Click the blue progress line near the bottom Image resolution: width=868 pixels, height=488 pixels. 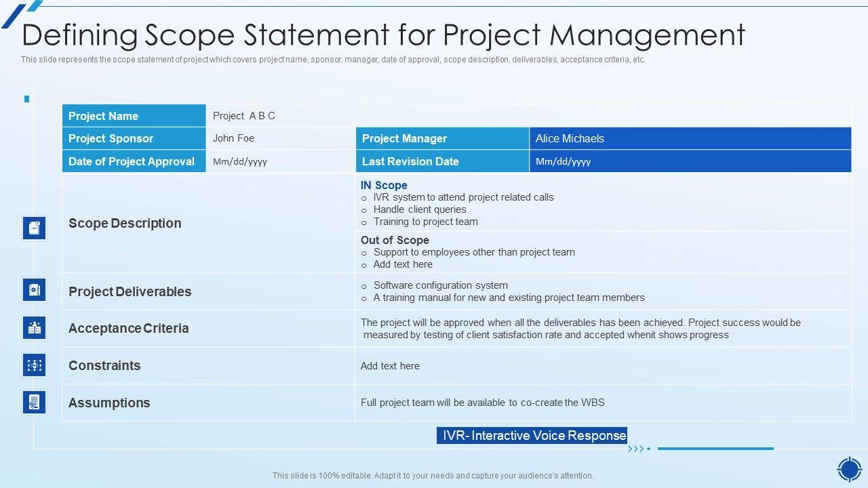pyautogui.click(x=715, y=449)
